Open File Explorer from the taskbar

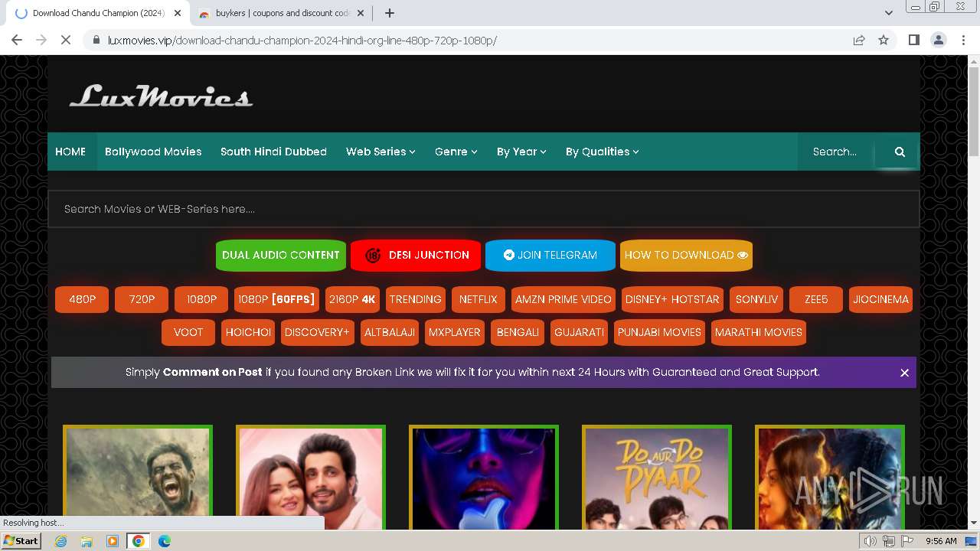(x=87, y=541)
